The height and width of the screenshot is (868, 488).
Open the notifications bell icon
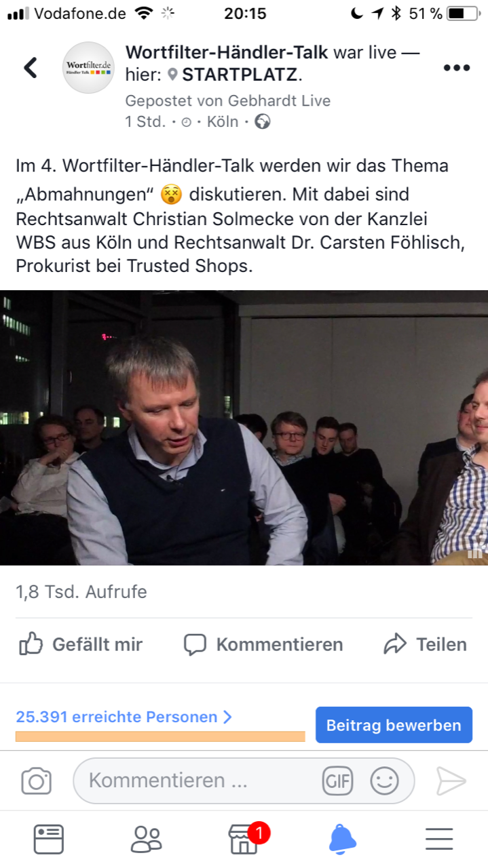[342, 840]
